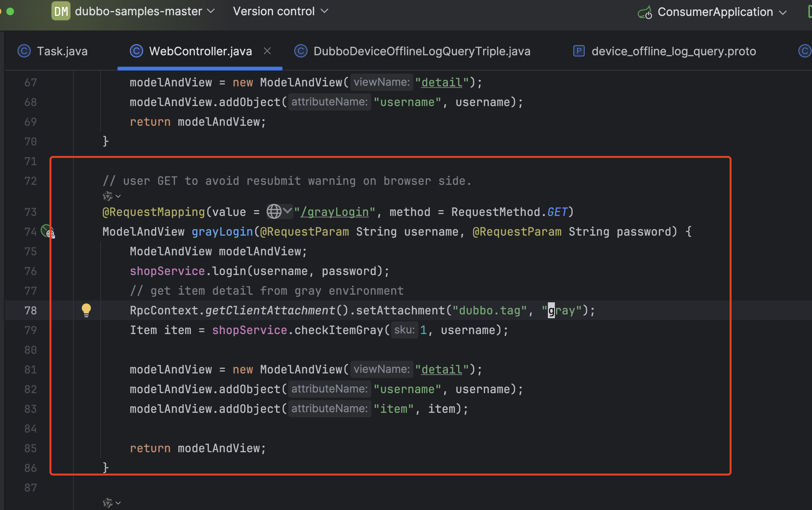
Task: Click line number 78 in the gutter
Action: pyautogui.click(x=30, y=310)
